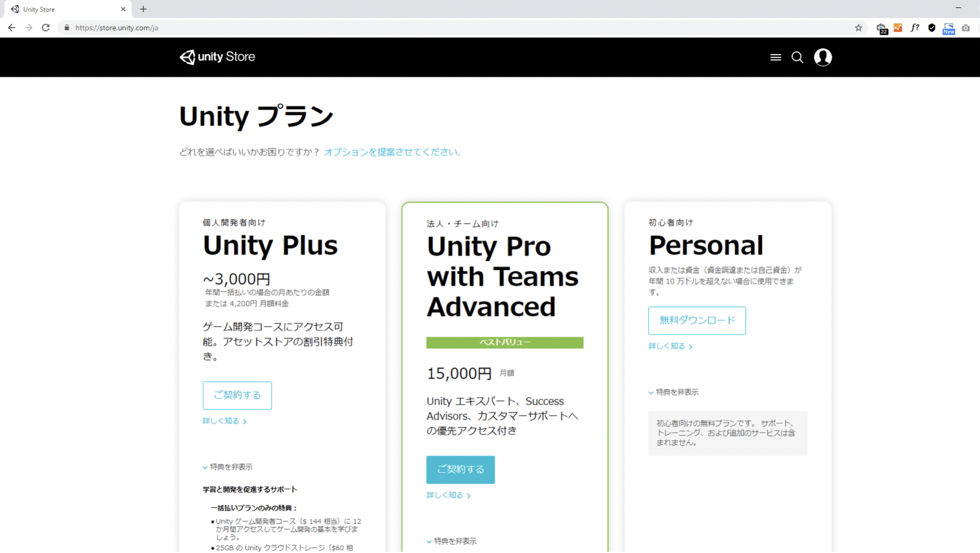The height and width of the screenshot is (553, 980).
Task: Click 無料ダウンロード button for Personal
Action: tap(697, 321)
